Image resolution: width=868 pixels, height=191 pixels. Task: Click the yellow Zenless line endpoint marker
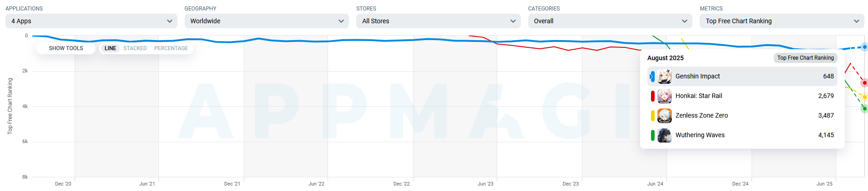[864, 97]
